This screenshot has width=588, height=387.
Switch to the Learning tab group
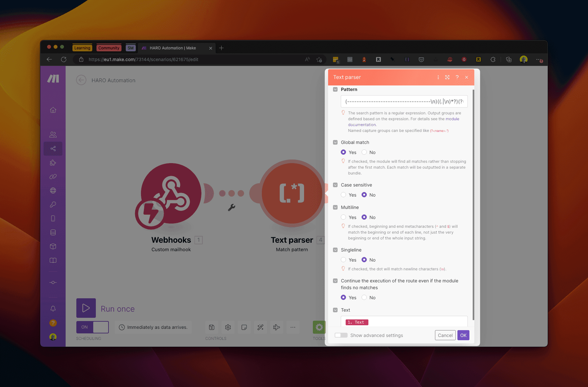pos(82,48)
